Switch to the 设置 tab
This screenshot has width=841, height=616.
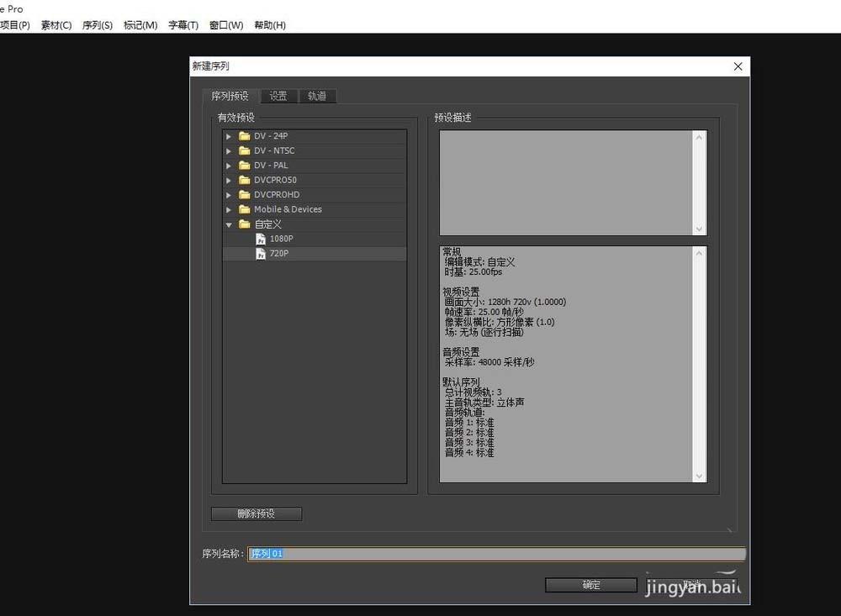[278, 97]
